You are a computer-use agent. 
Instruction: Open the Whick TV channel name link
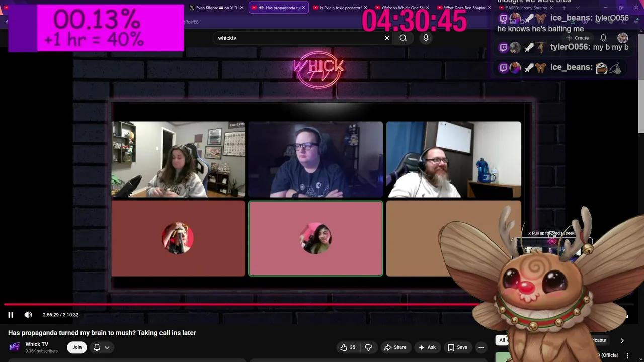coord(37,344)
